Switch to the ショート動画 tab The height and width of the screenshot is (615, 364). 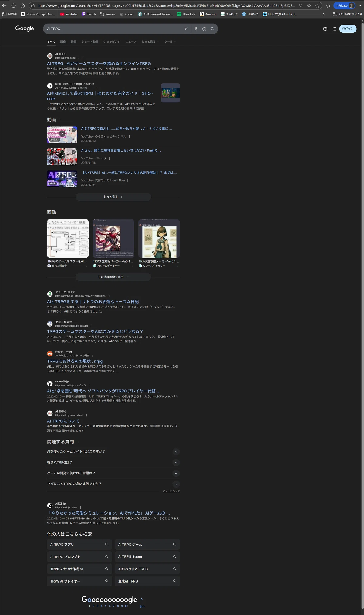click(90, 42)
